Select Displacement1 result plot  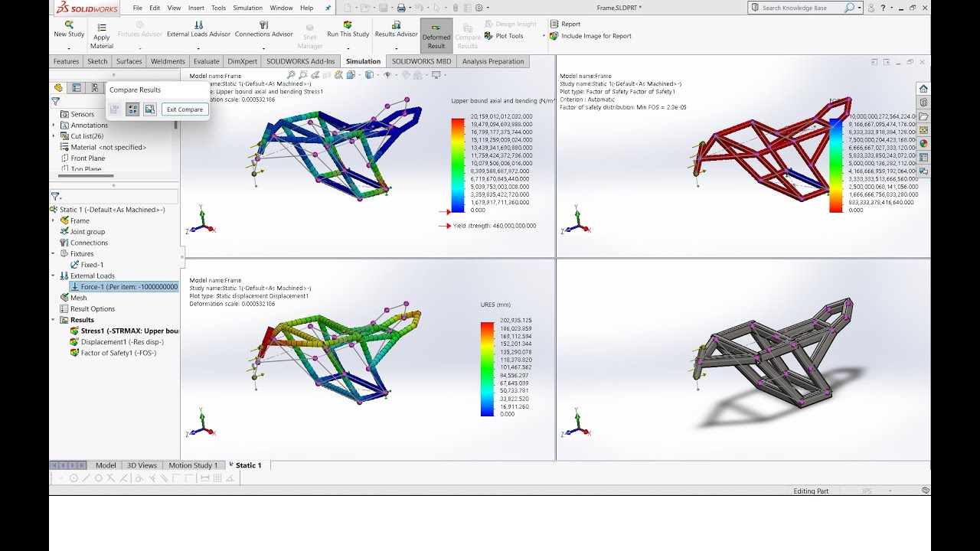tap(116, 342)
